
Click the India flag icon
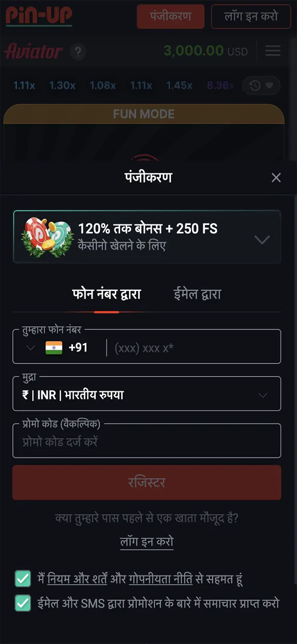54,348
